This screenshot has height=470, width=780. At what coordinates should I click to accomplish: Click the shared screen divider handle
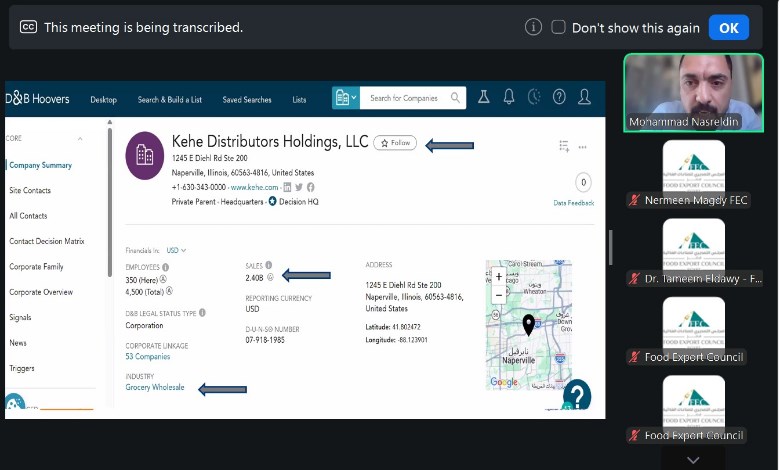[x=611, y=247]
